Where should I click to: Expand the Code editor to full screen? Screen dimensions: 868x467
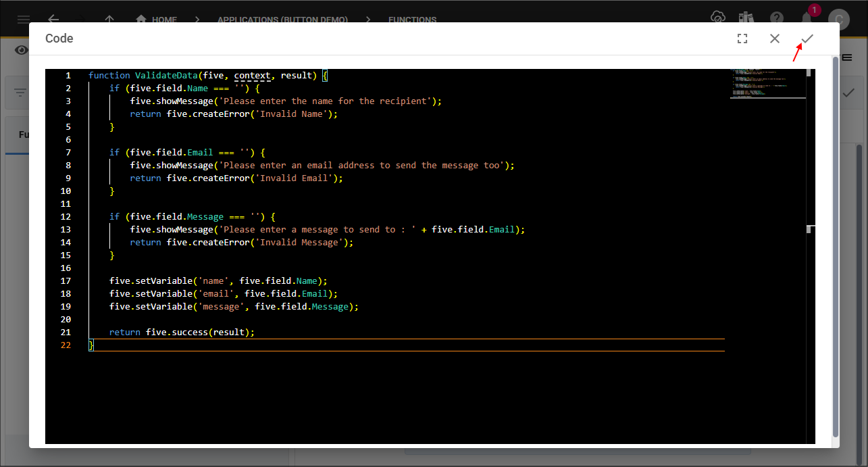pyautogui.click(x=742, y=39)
